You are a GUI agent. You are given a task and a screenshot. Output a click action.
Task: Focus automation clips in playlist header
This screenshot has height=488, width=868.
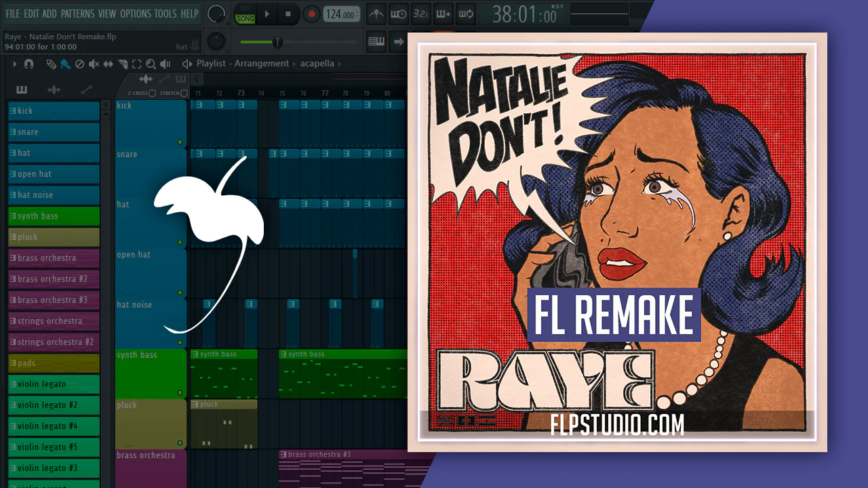[x=163, y=79]
